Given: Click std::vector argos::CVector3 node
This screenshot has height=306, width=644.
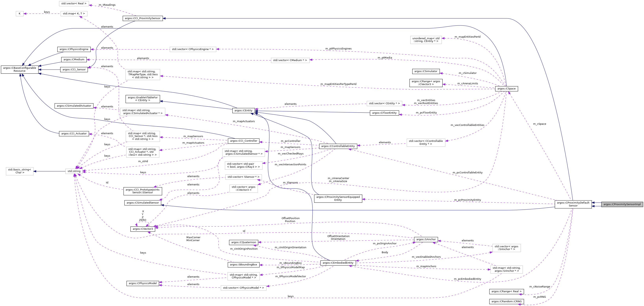Looking at the screenshot, I should [244, 189].
